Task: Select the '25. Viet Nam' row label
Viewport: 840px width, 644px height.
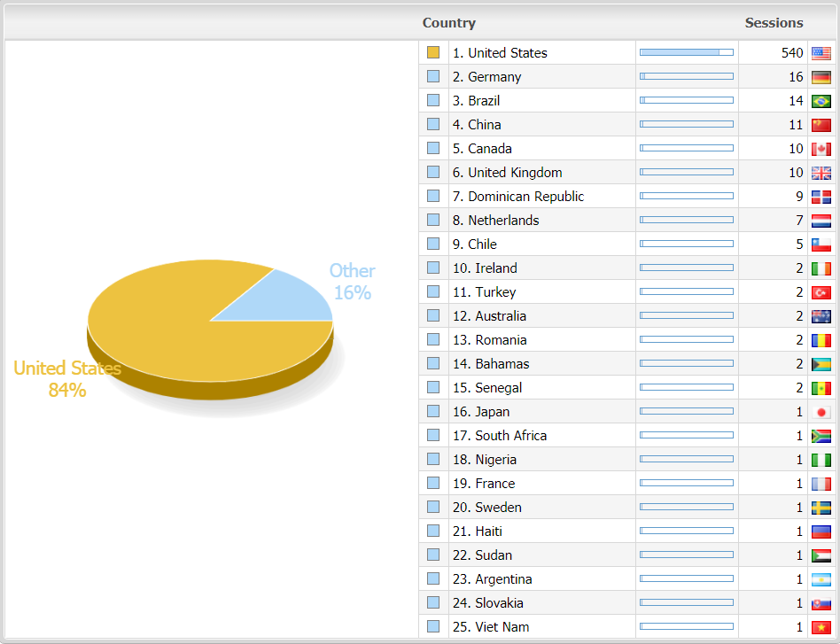Action: pos(491,627)
